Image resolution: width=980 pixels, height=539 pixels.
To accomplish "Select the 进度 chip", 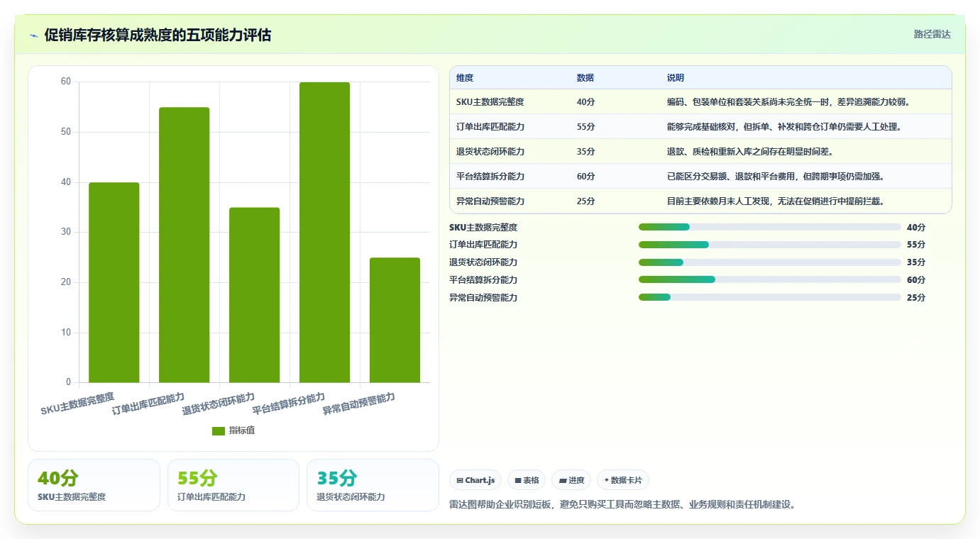I will 571,480.
